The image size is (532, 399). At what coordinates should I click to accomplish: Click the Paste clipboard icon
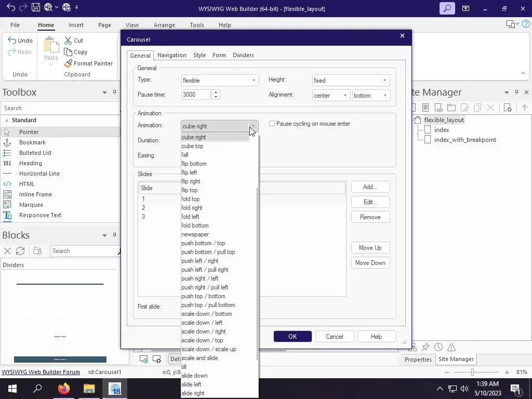(x=51, y=45)
